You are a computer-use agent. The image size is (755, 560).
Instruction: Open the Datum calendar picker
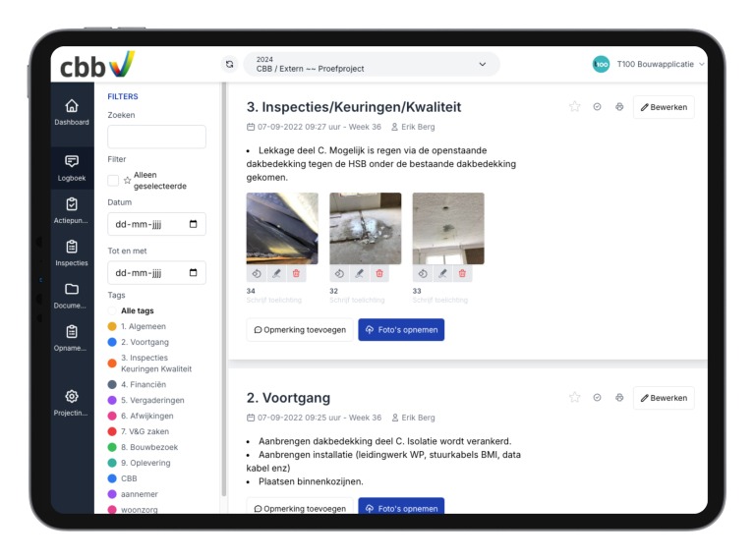(x=193, y=224)
